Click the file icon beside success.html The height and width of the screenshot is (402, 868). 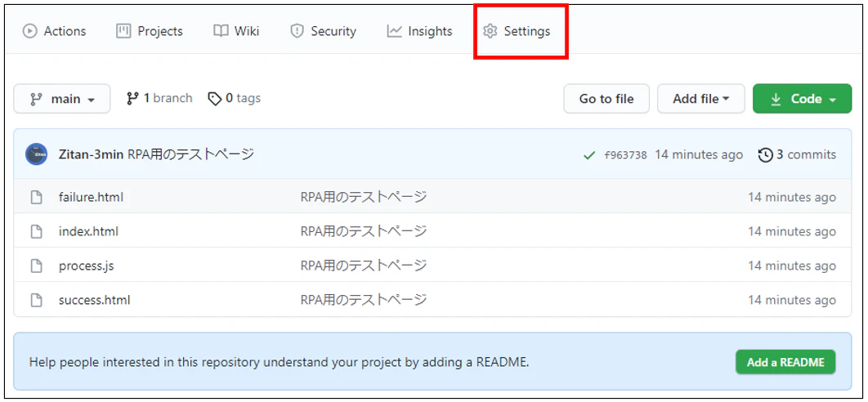click(x=37, y=300)
